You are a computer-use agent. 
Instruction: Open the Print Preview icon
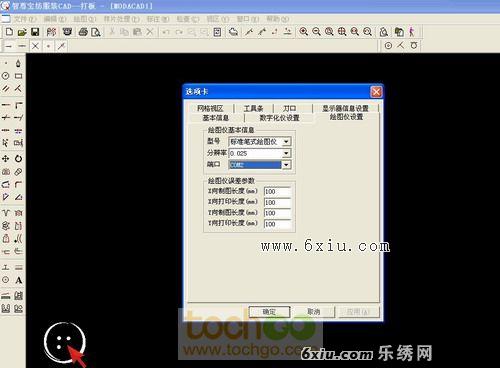(96, 32)
